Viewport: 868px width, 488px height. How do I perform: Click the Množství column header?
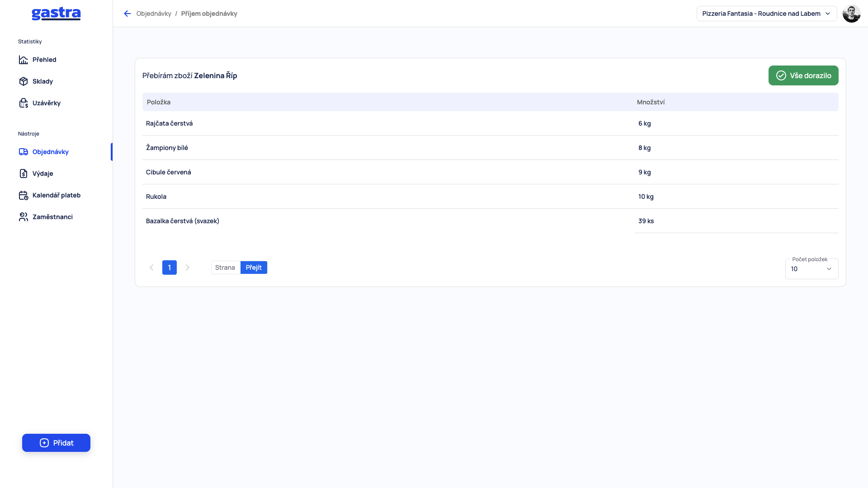click(651, 102)
